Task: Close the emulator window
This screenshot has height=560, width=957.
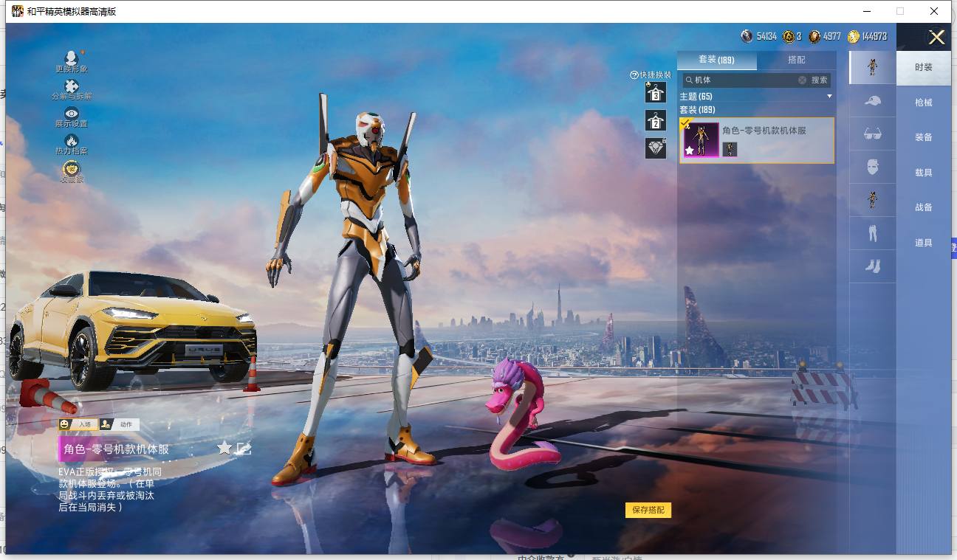Action: click(x=934, y=11)
